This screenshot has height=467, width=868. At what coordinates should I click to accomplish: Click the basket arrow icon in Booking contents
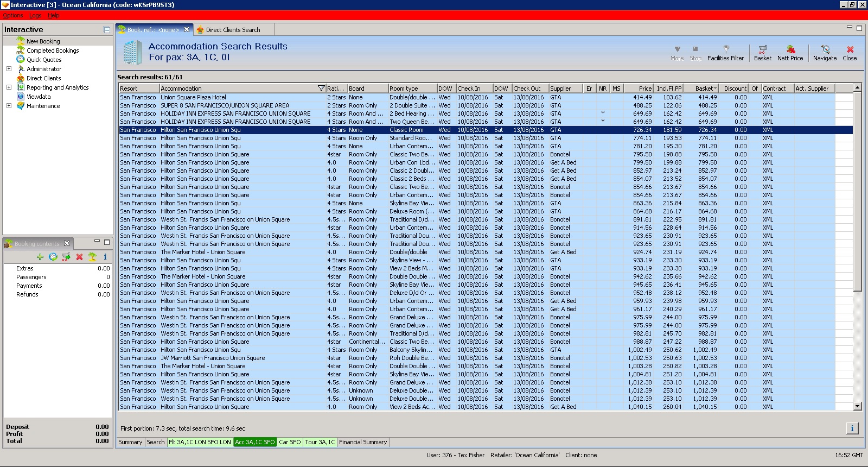click(x=66, y=257)
